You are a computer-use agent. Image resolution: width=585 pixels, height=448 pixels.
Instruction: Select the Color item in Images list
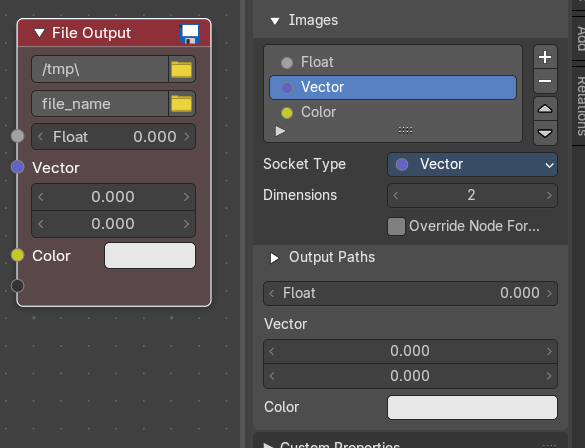pyautogui.click(x=393, y=112)
